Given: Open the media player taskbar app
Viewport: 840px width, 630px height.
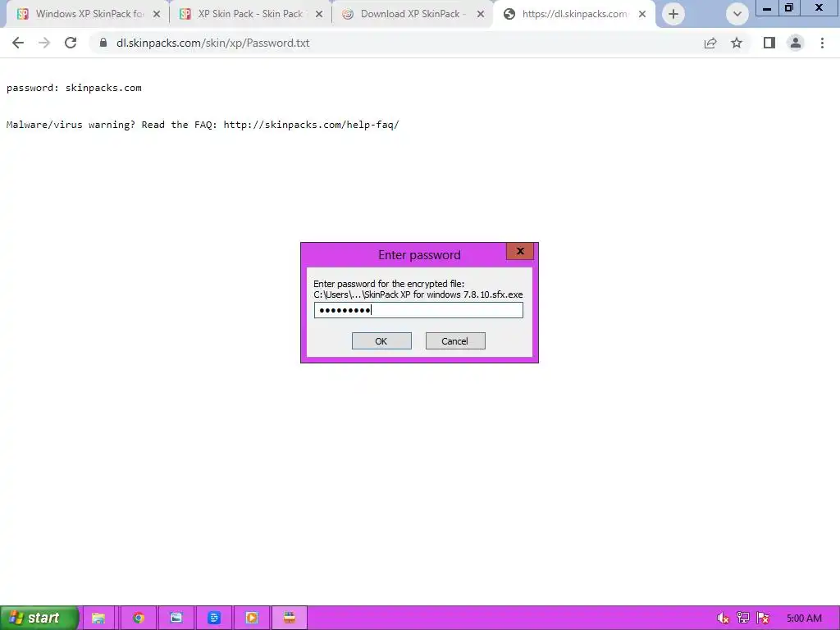Looking at the screenshot, I should tap(251, 618).
